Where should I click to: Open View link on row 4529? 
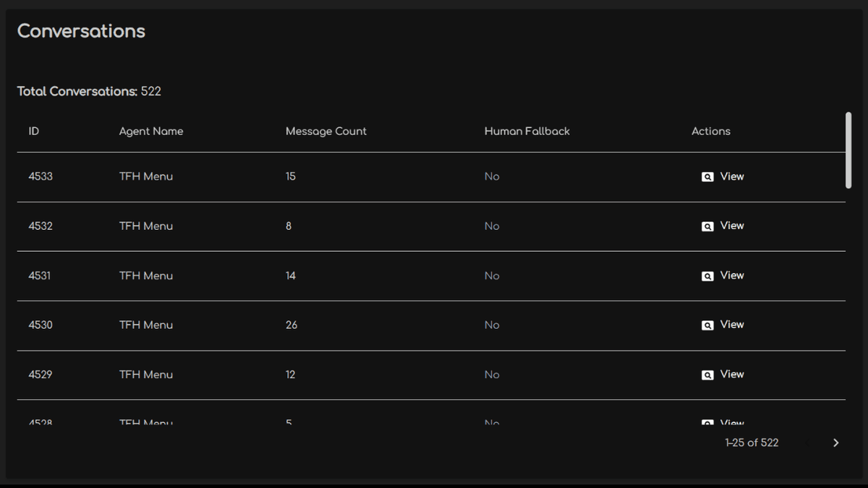pyautogui.click(x=731, y=374)
